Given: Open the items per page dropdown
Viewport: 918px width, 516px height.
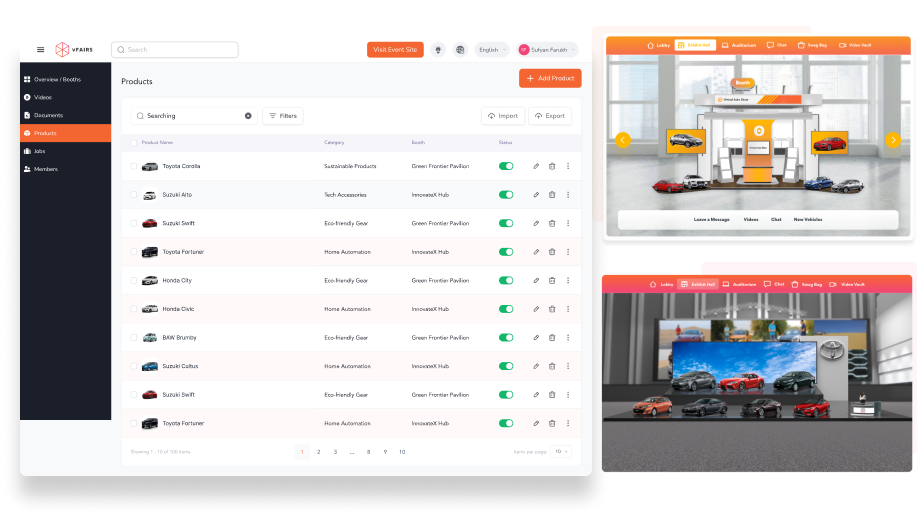Looking at the screenshot, I should tap(561, 452).
